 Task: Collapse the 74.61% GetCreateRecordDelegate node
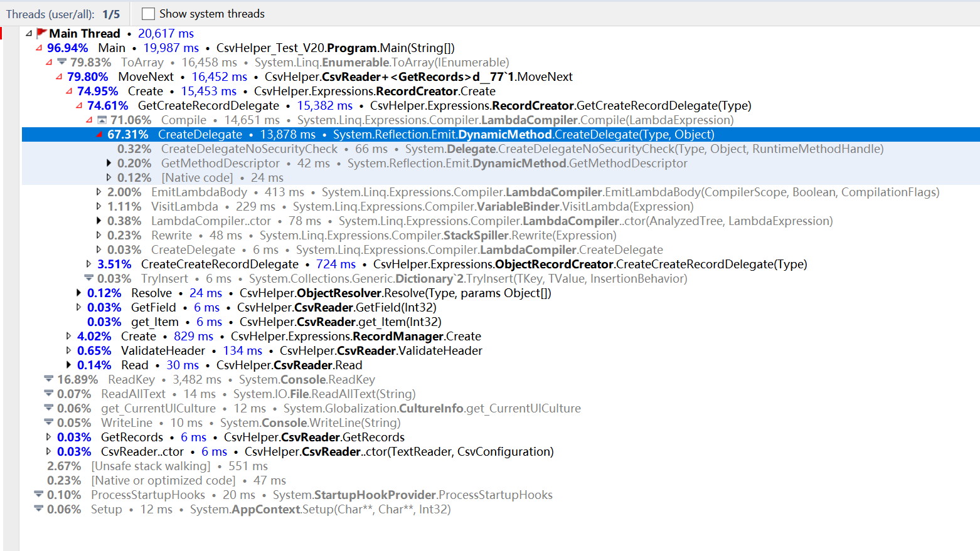pos(79,105)
